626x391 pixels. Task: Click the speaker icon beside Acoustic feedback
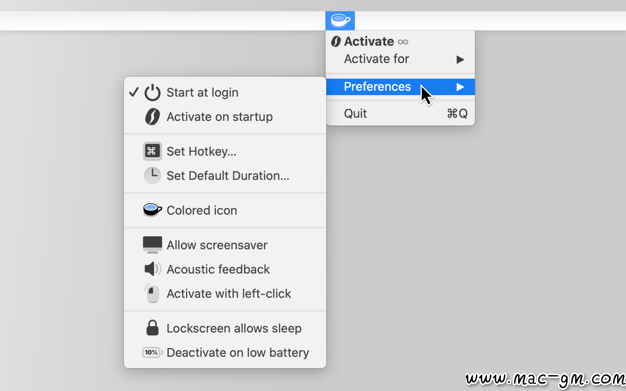153,269
